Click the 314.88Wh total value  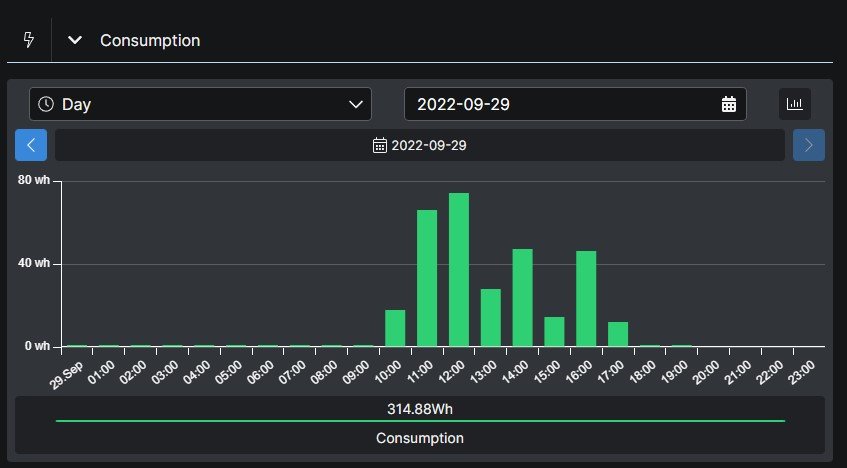420,409
